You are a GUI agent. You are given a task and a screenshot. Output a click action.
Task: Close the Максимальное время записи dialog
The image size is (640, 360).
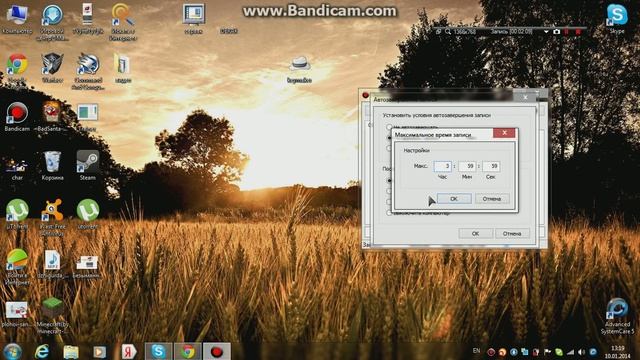click(504, 133)
